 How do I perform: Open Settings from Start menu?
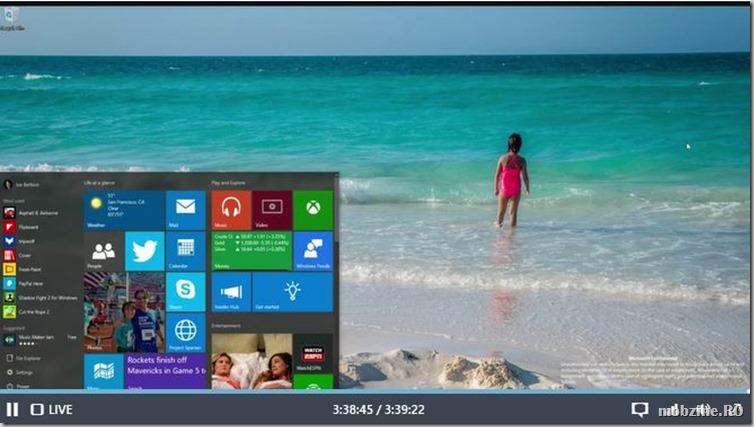point(20,372)
